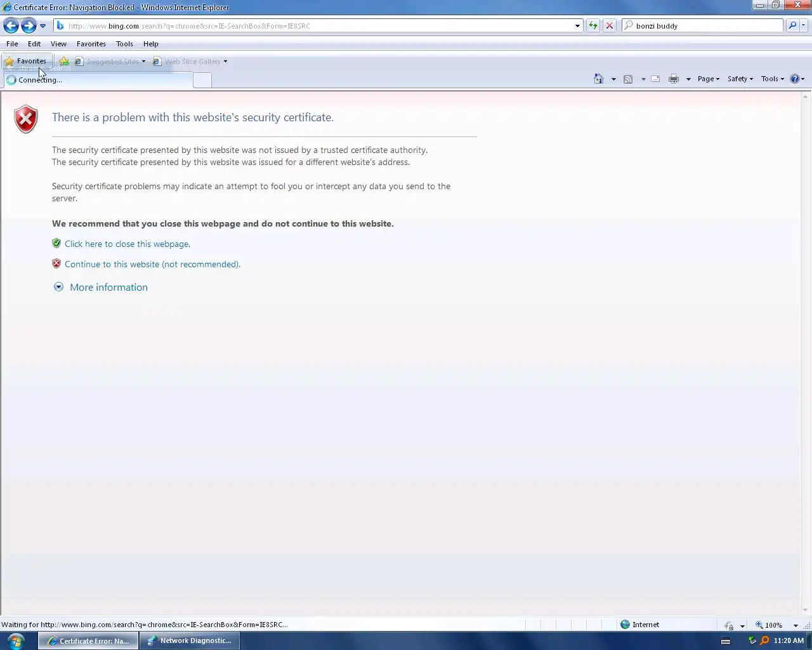Open the search provider dropdown arrow

coord(804,26)
